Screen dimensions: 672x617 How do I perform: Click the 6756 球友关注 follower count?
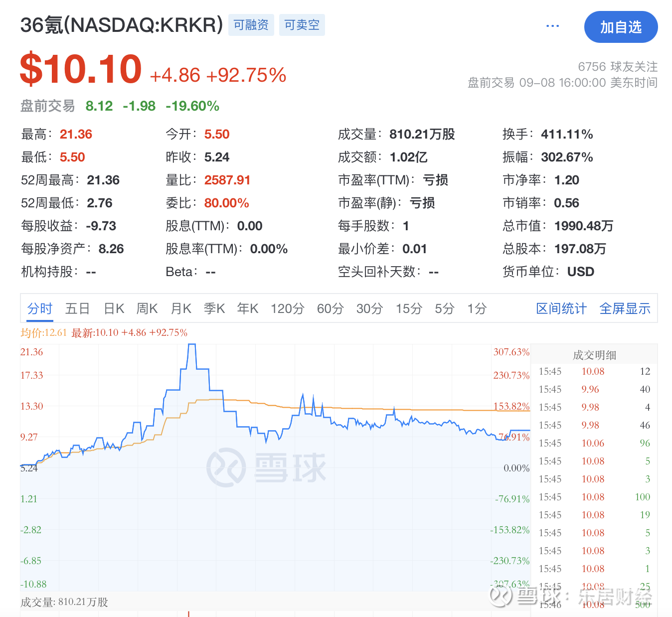[x=618, y=67]
